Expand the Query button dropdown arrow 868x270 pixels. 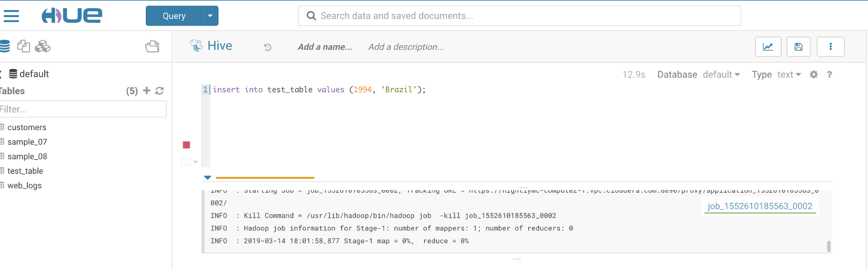tap(210, 16)
